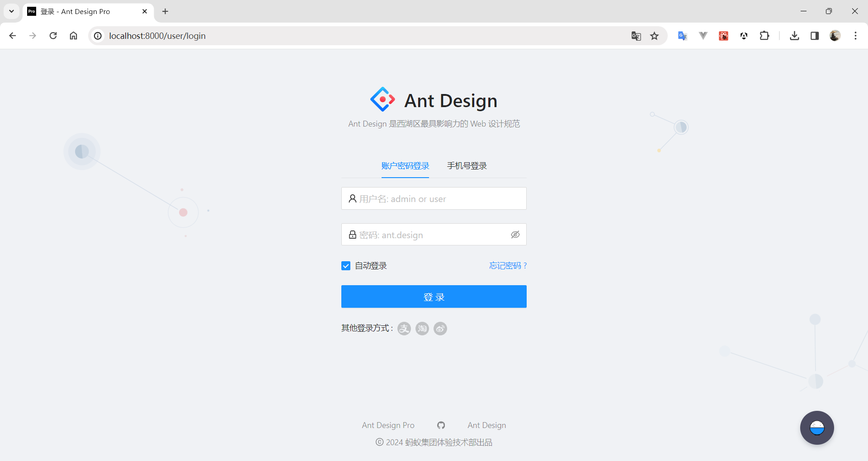Click the Alipay login icon
Viewport: 868px width, 461px height.
[x=404, y=329]
